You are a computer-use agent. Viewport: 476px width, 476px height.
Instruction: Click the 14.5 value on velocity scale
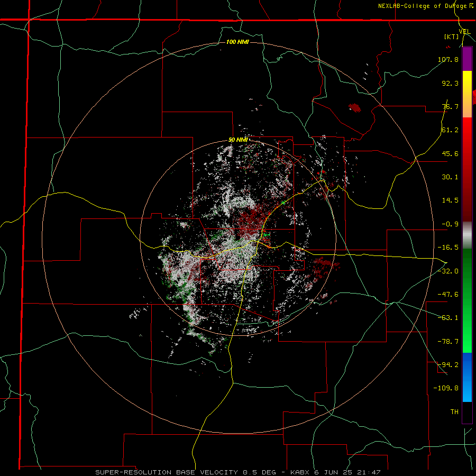(450, 200)
